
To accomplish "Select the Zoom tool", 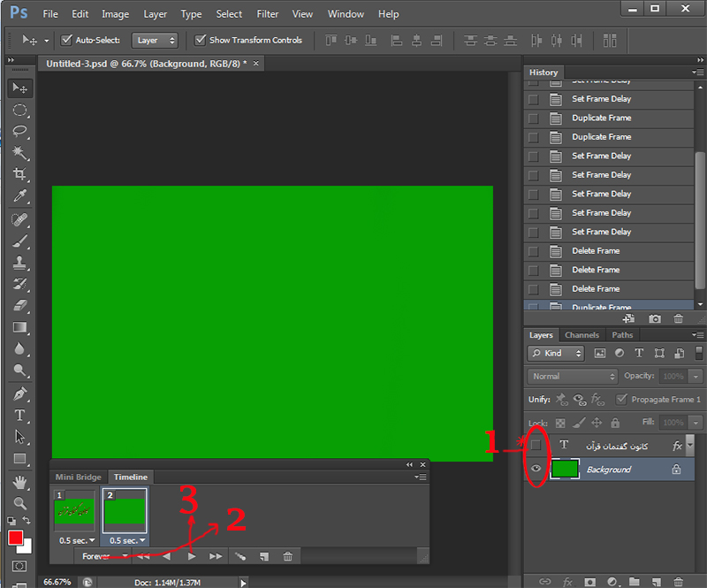I will pos(19,503).
